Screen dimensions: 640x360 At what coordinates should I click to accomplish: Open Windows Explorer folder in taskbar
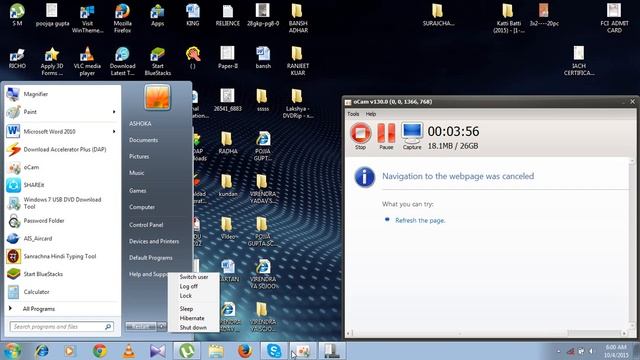(216, 351)
